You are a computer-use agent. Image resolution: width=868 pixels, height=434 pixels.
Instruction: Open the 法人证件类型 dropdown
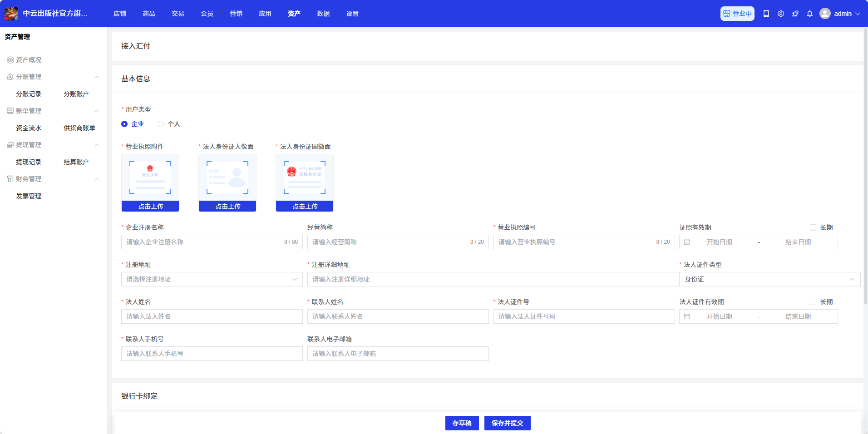click(x=769, y=280)
